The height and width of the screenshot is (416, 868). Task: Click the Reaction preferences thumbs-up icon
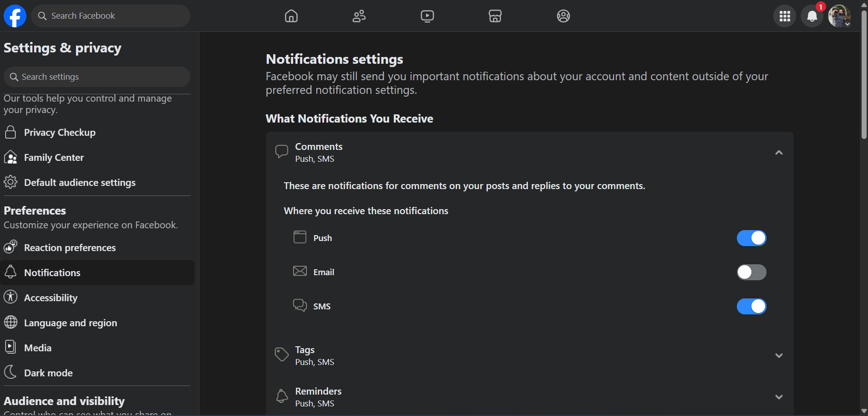10,247
